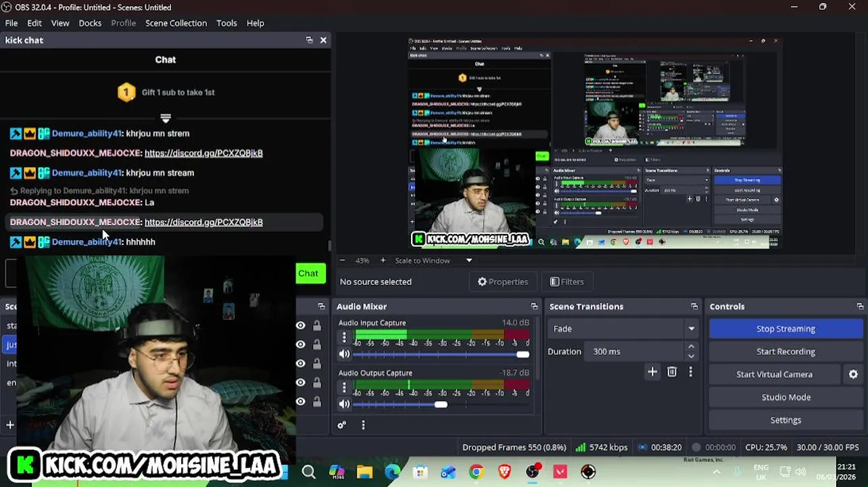Open Audio Output Capture three-dot menu
Viewport: 868px width, 487px height.
[344, 388]
